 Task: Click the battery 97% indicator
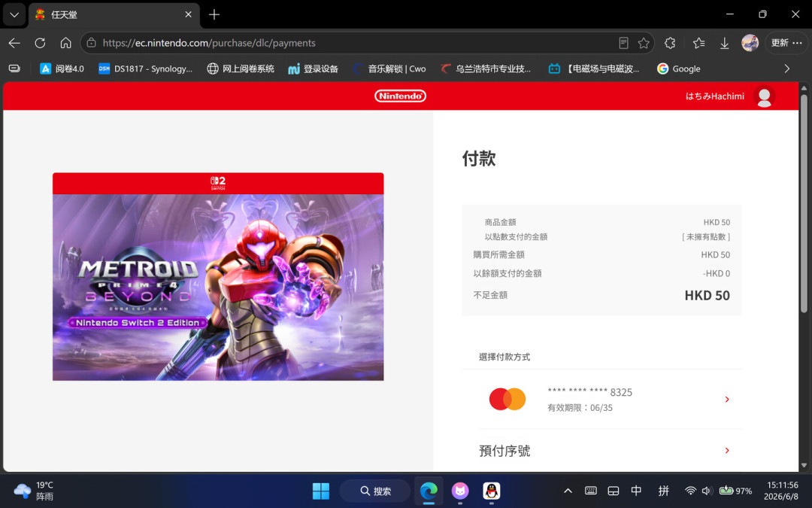point(735,491)
